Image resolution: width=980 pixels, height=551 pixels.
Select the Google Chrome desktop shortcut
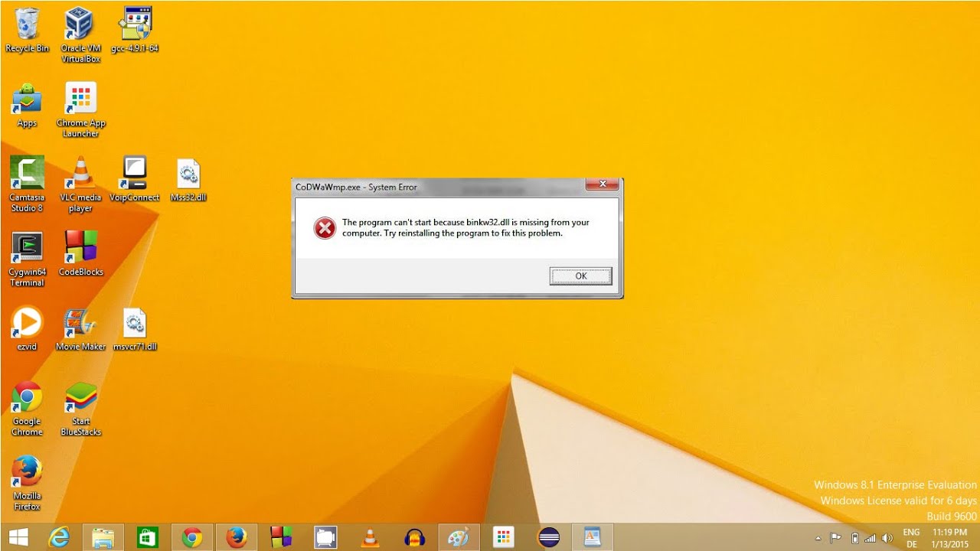point(27,409)
